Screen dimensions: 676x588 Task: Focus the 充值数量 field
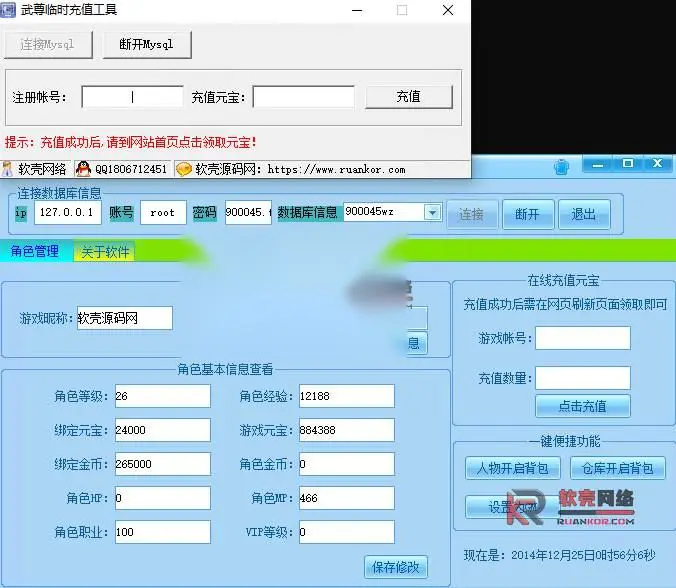click(583, 378)
